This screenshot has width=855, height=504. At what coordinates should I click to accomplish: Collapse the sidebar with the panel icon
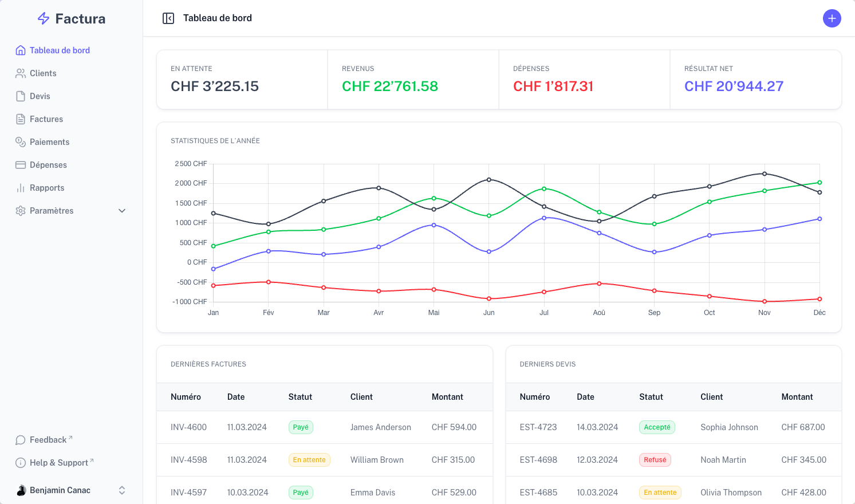[168, 18]
